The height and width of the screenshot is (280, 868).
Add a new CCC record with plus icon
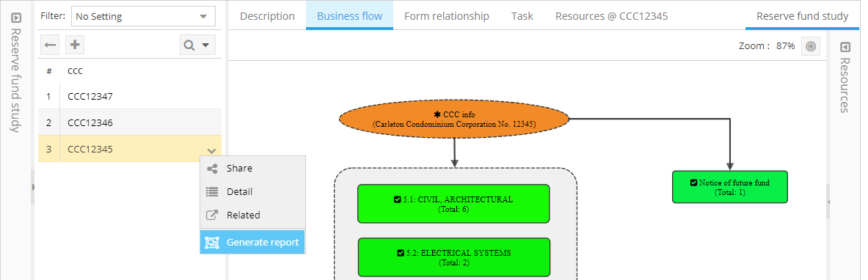point(75,45)
